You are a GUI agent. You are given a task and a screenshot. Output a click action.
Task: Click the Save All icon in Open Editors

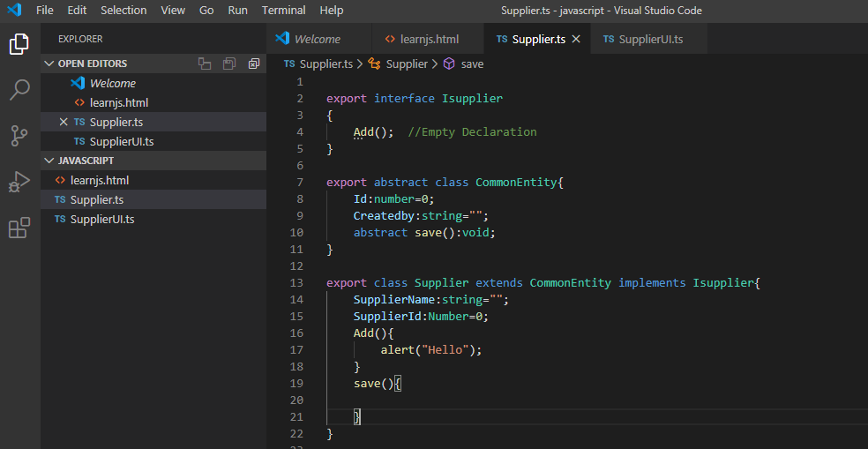click(x=229, y=64)
